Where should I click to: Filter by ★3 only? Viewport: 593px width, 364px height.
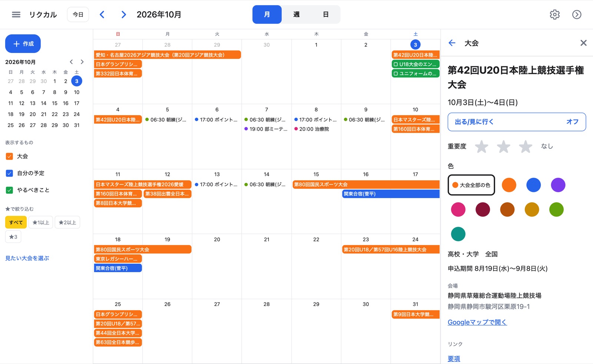[13, 237]
